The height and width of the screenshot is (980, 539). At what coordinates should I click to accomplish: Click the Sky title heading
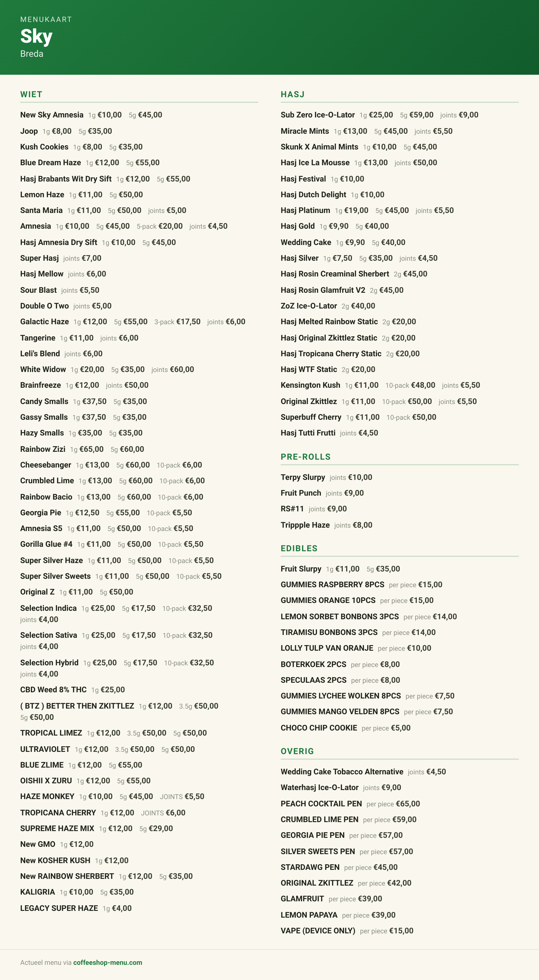pyautogui.click(x=36, y=37)
